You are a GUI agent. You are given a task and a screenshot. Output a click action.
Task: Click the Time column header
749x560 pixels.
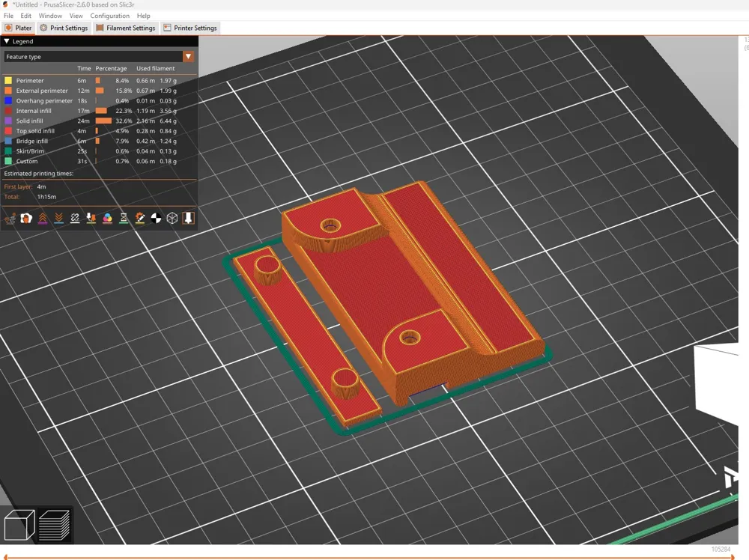pos(84,68)
